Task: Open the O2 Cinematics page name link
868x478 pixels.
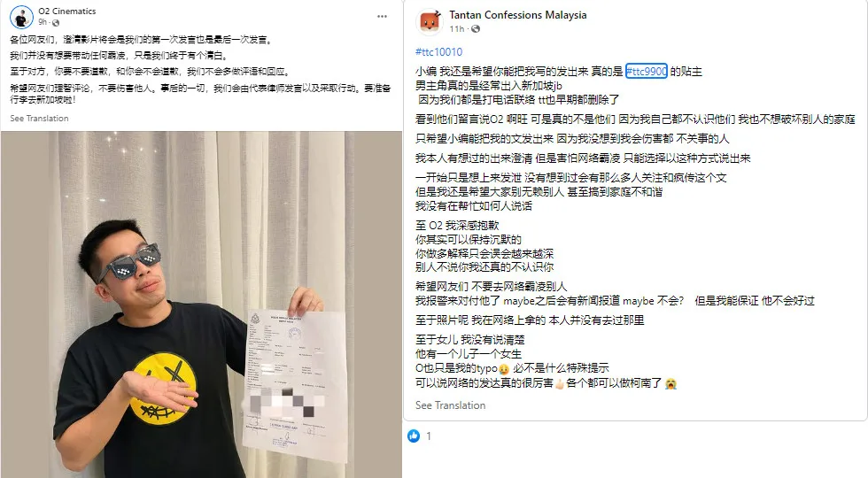Action: tap(67, 11)
